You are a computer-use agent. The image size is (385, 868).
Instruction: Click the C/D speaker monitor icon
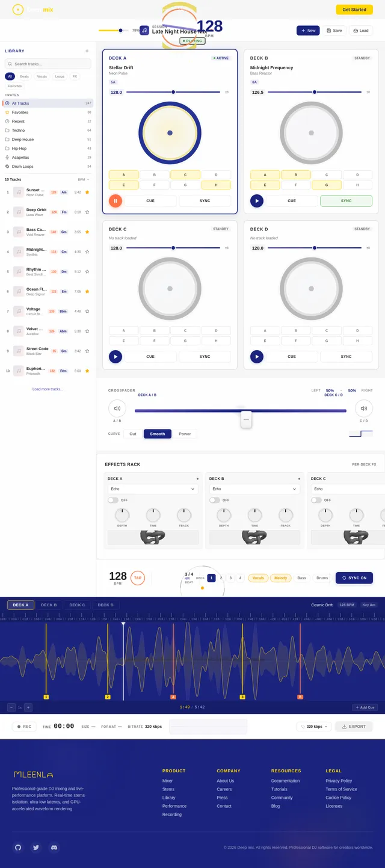point(363,408)
